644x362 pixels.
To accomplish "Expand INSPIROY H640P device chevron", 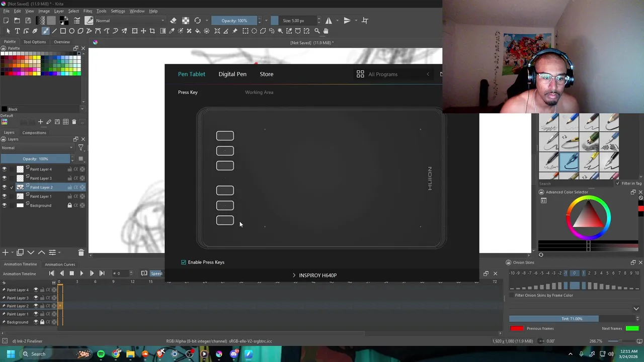I will (x=294, y=275).
